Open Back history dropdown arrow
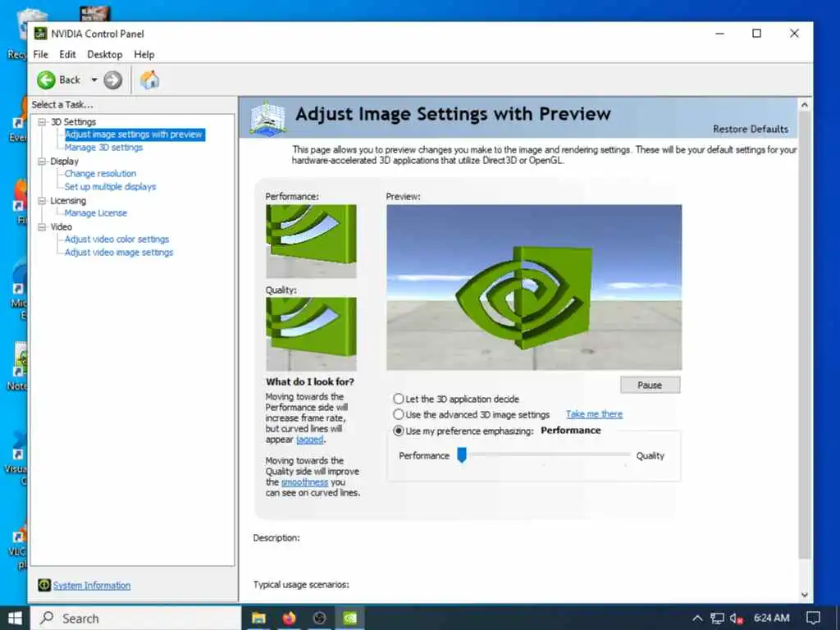The image size is (840, 630). (x=94, y=80)
